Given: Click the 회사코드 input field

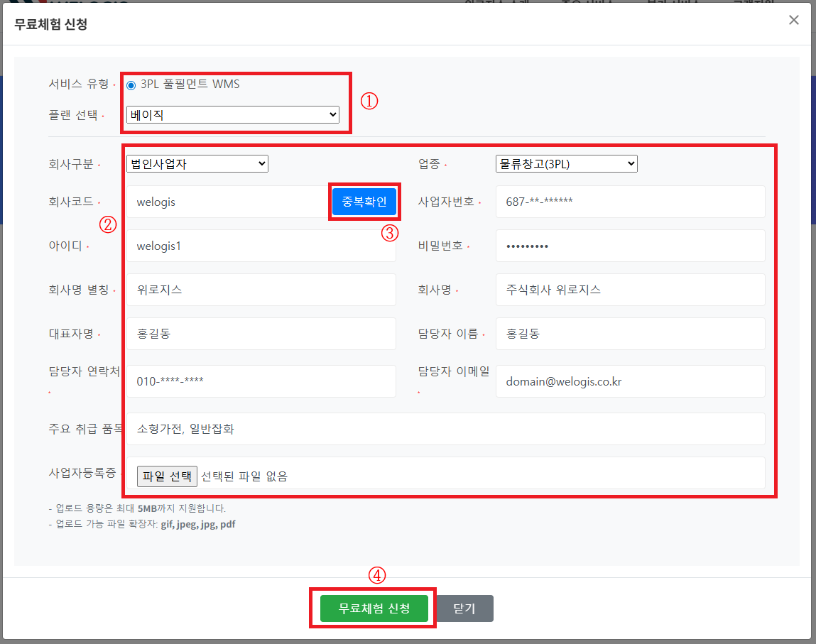Looking at the screenshot, I should [227, 202].
